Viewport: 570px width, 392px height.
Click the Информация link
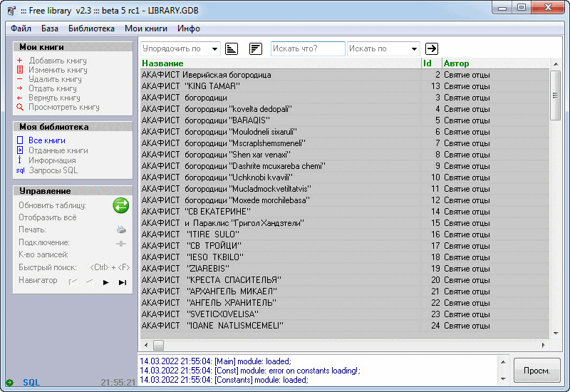point(52,160)
